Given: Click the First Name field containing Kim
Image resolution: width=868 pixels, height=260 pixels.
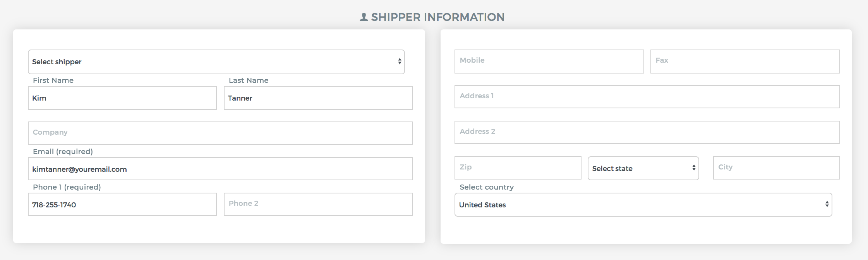Looking at the screenshot, I should tap(122, 98).
